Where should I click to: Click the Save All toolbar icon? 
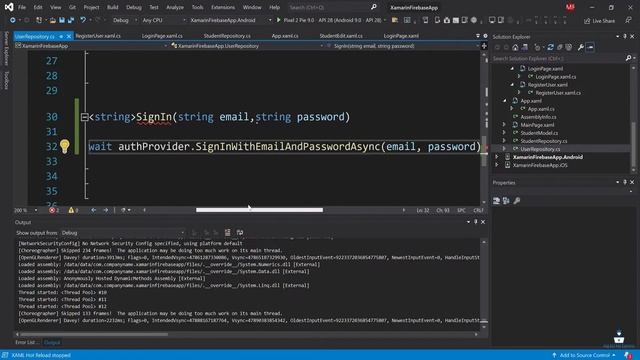click(71, 20)
